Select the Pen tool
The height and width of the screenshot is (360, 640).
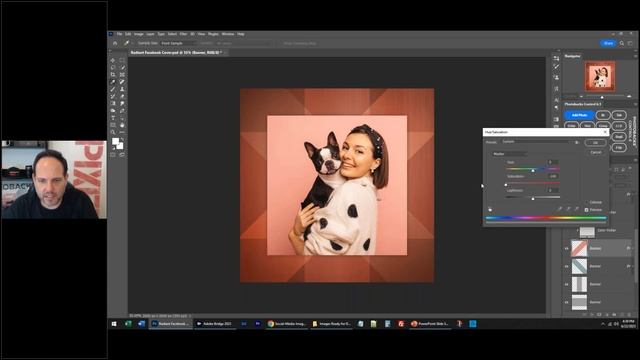click(122, 111)
